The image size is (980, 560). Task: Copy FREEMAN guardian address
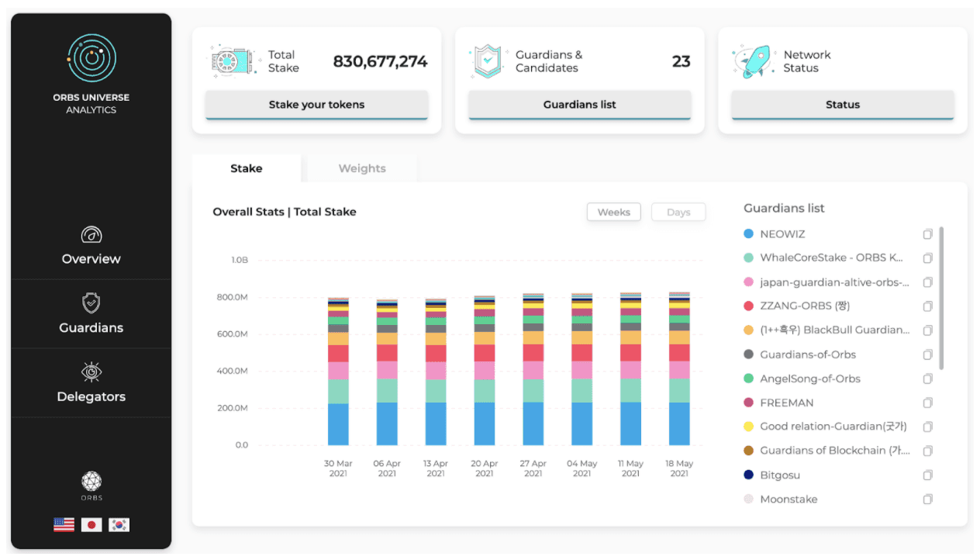pos(927,403)
